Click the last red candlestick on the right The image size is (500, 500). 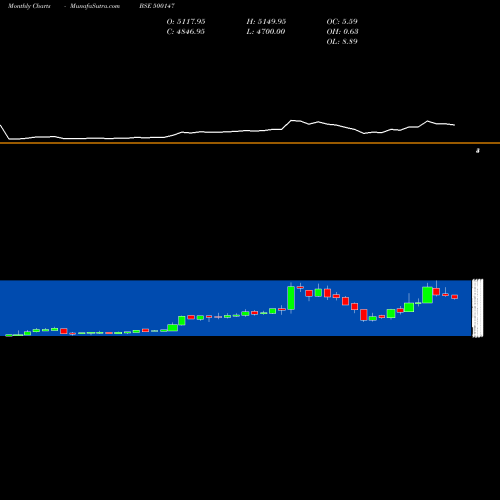(455, 297)
